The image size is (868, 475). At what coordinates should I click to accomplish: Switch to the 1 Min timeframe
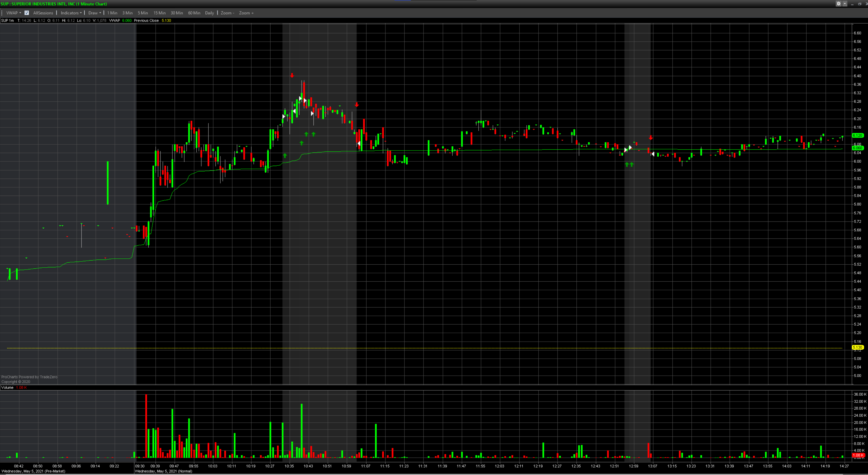pos(112,13)
